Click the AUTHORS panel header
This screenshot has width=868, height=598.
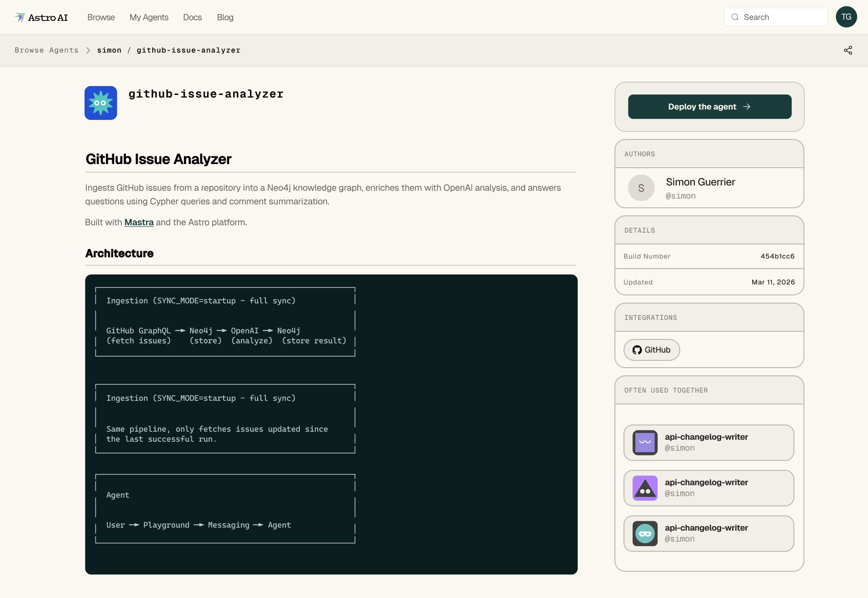click(x=709, y=154)
